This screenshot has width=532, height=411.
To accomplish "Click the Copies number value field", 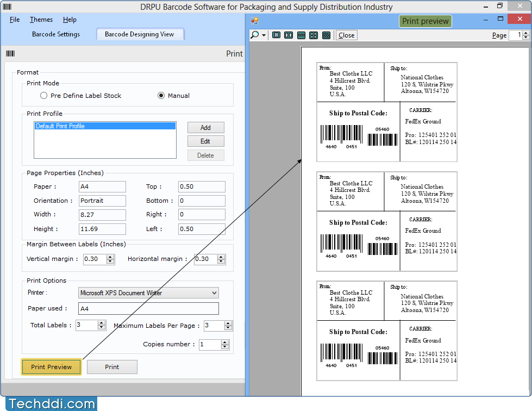I will click(210, 345).
